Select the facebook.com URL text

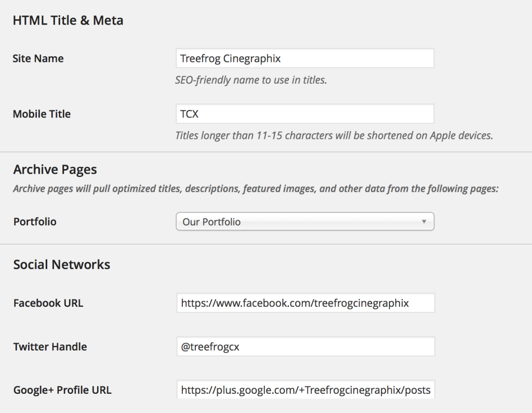(294, 302)
